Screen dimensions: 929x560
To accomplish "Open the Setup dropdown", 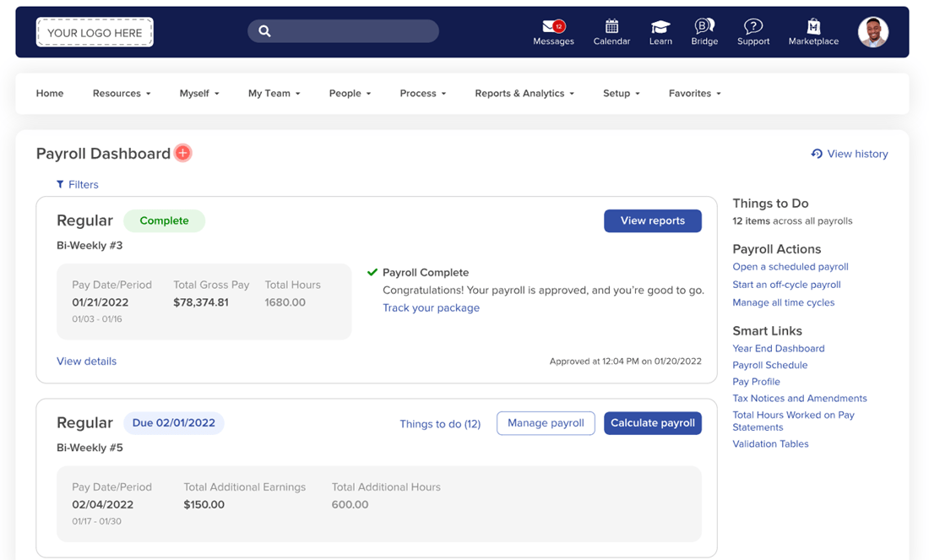I will pos(621,93).
